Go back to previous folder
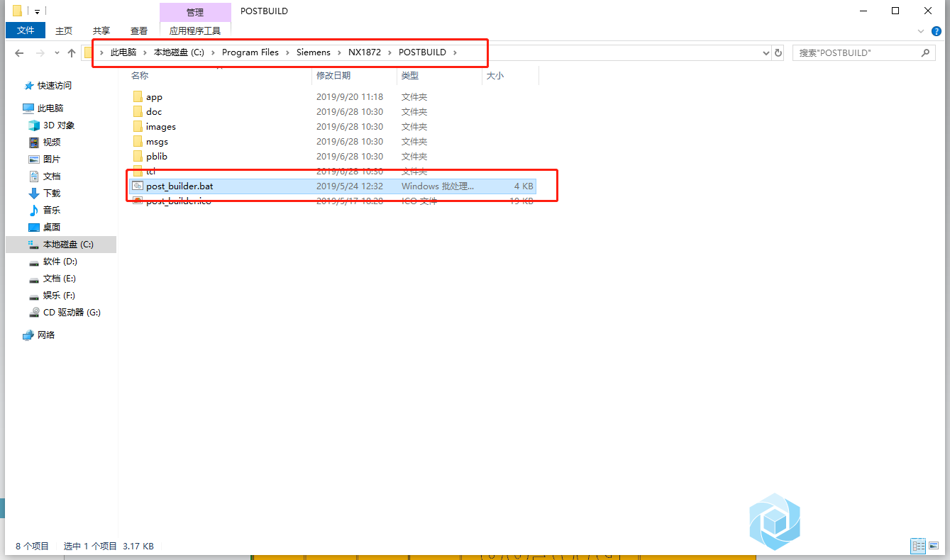 pos(19,52)
